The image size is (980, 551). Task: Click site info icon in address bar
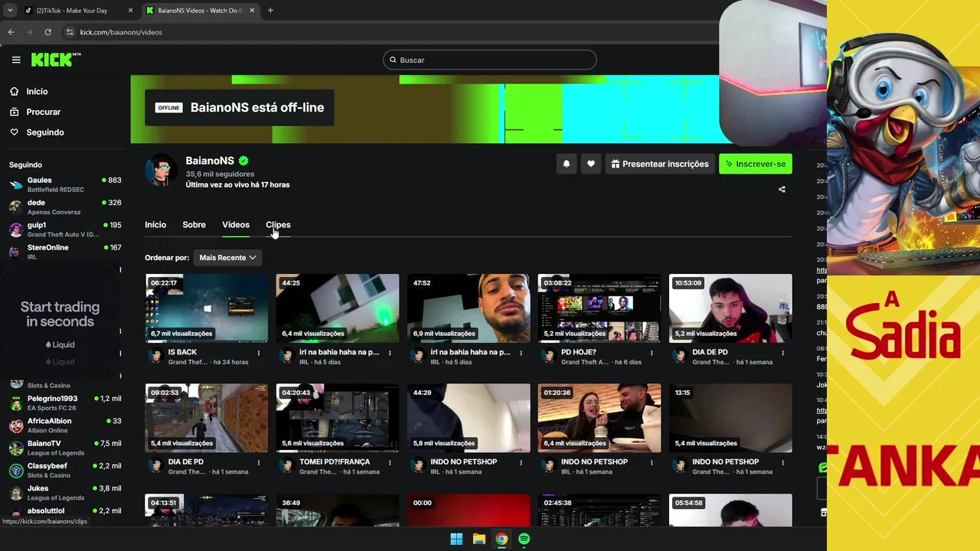(x=70, y=32)
